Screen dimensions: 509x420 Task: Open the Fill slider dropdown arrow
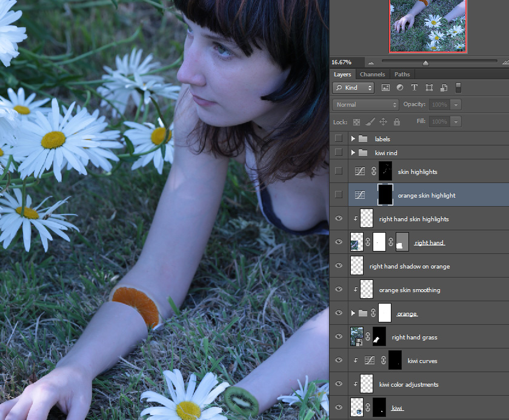[x=456, y=122]
